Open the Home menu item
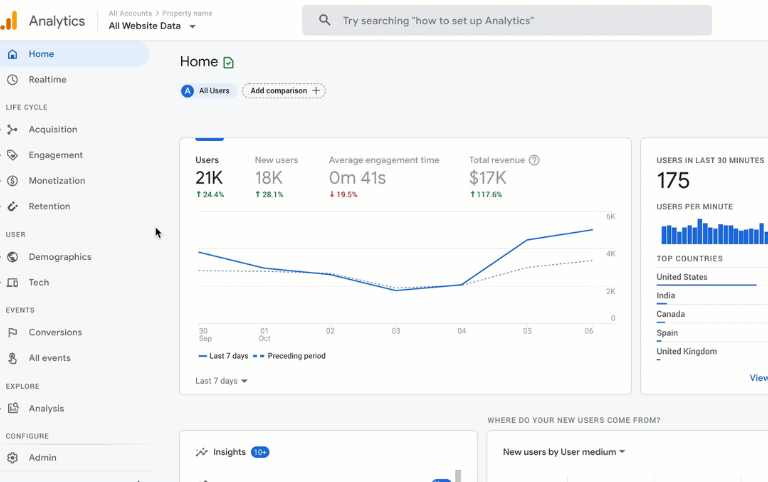The height and width of the screenshot is (482, 768). tap(74, 54)
